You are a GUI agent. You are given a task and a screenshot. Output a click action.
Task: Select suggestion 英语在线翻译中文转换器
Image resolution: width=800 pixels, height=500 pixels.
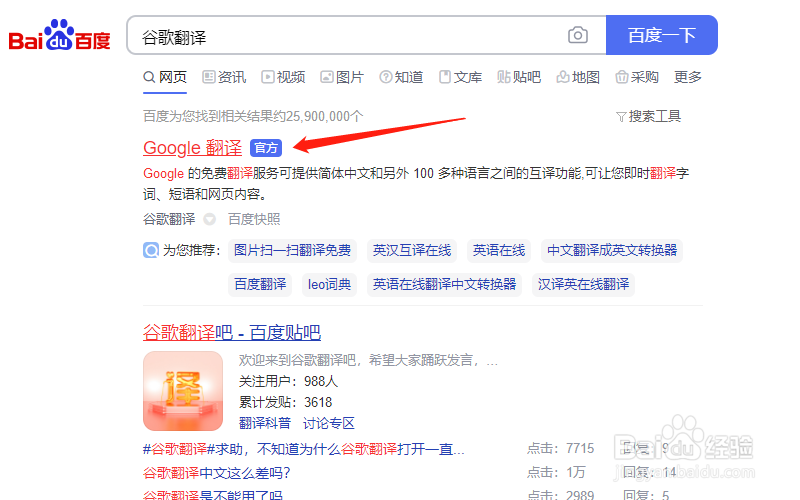(444, 284)
